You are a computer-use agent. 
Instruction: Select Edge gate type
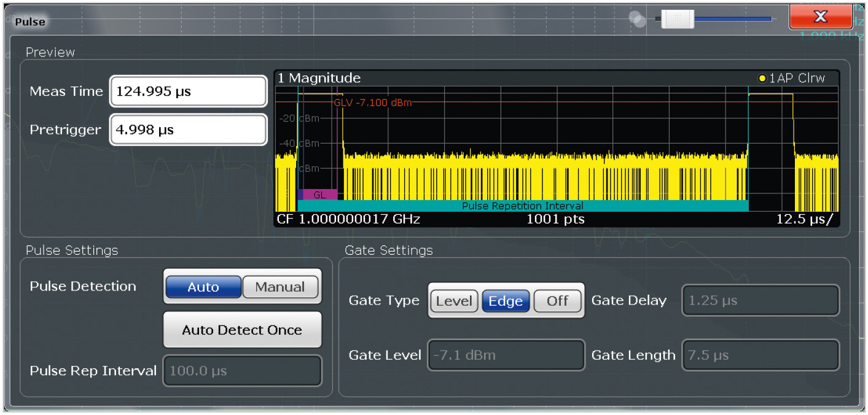coord(506,301)
